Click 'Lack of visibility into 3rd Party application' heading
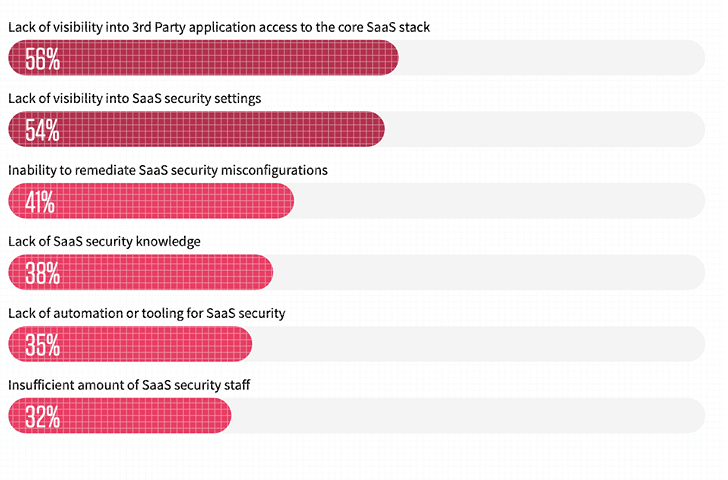The width and height of the screenshot is (728, 480). pyautogui.click(x=218, y=27)
